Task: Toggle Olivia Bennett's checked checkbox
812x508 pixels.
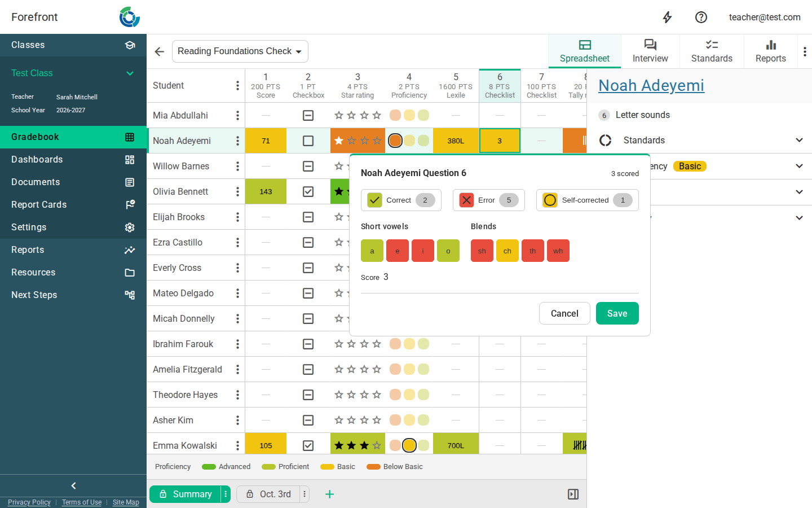Action: (308, 191)
